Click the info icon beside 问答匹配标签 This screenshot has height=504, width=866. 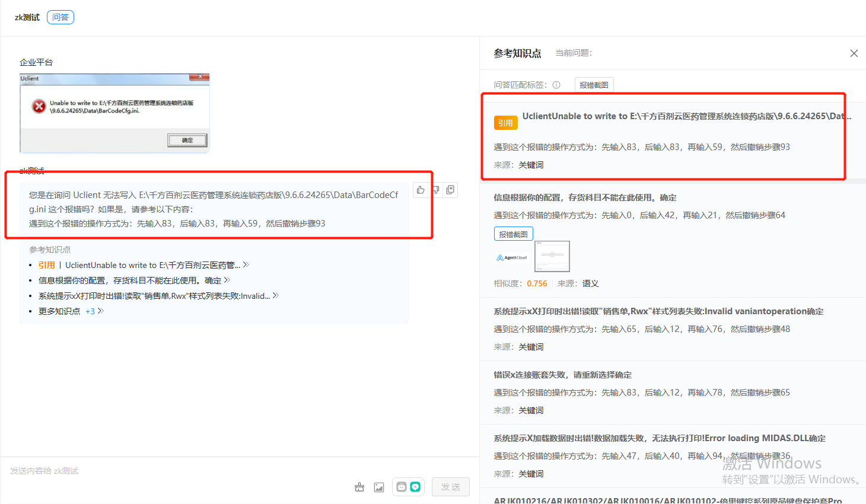(556, 85)
